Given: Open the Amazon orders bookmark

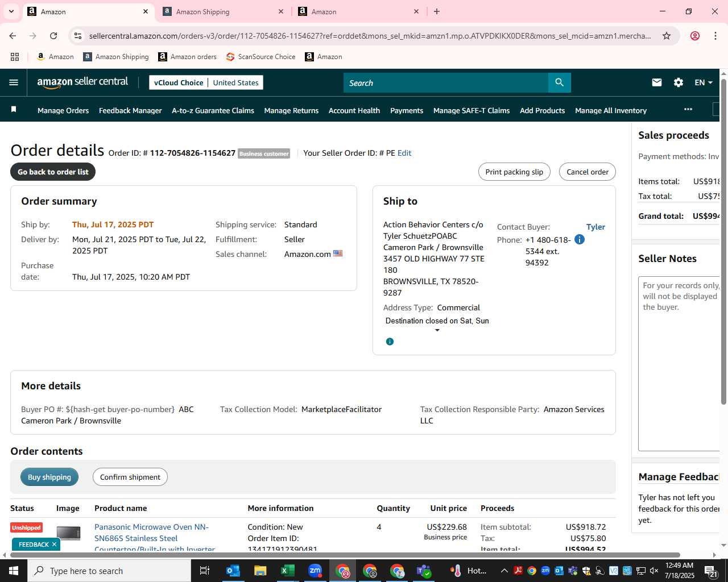Looking at the screenshot, I should 187,57.
